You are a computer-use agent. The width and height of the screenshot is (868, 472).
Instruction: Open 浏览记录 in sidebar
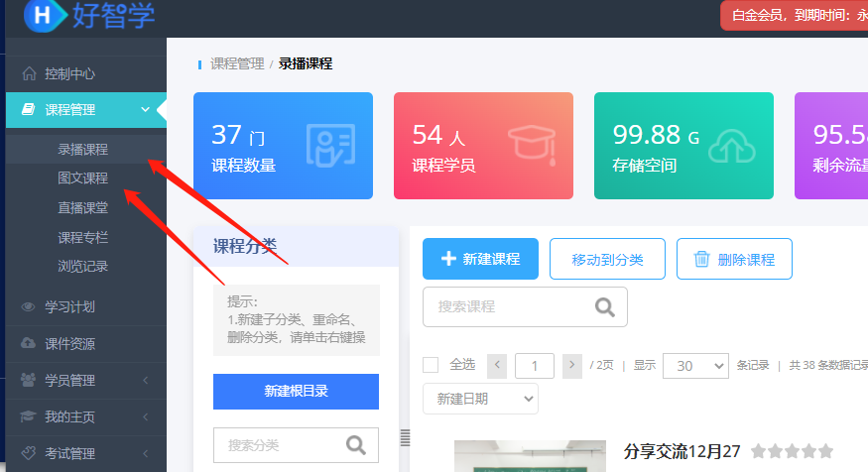(x=82, y=266)
